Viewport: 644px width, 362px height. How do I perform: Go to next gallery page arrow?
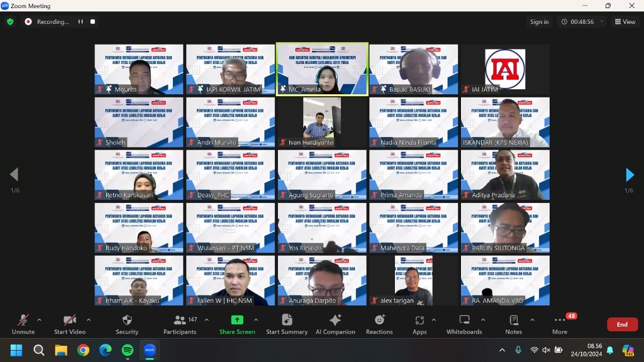[x=630, y=175]
